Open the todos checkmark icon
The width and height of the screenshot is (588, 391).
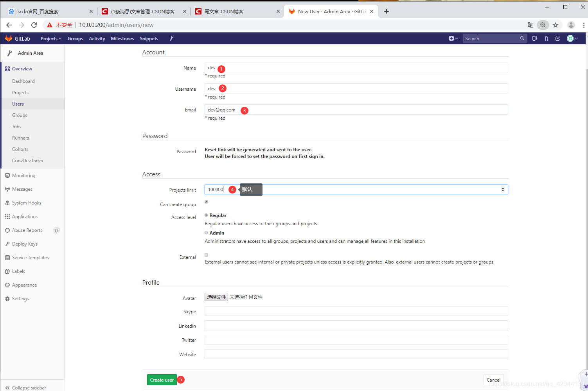point(558,38)
